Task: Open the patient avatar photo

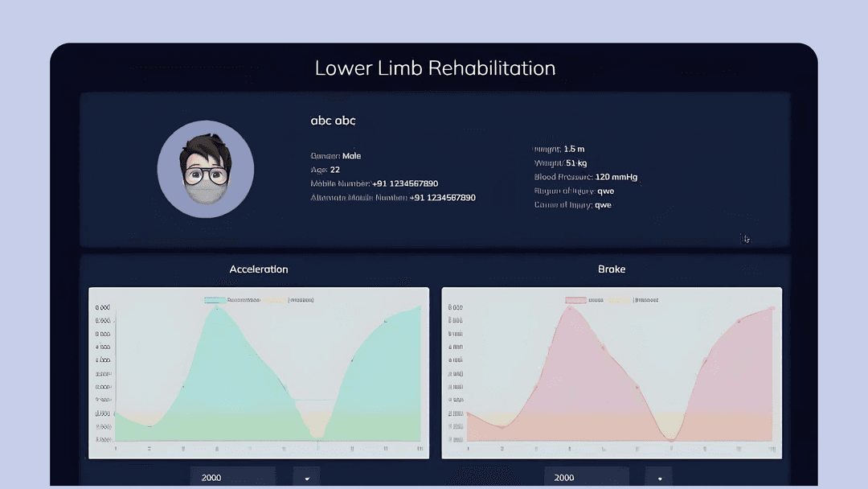Action: (x=206, y=169)
